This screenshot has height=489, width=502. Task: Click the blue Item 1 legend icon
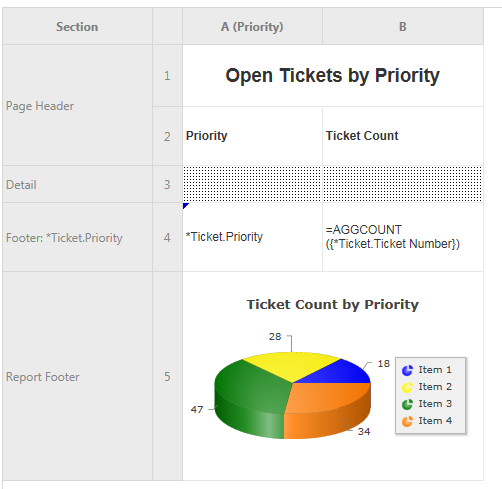[x=407, y=370]
